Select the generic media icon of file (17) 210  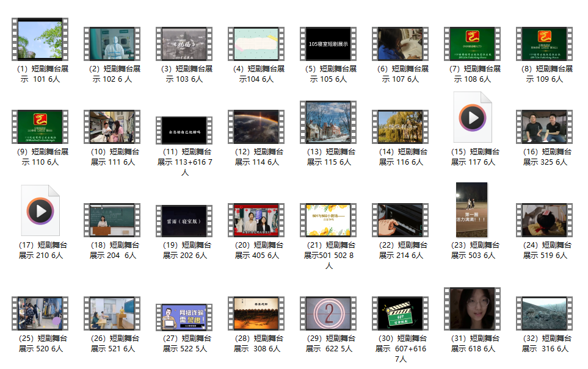[x=40, y=211]
